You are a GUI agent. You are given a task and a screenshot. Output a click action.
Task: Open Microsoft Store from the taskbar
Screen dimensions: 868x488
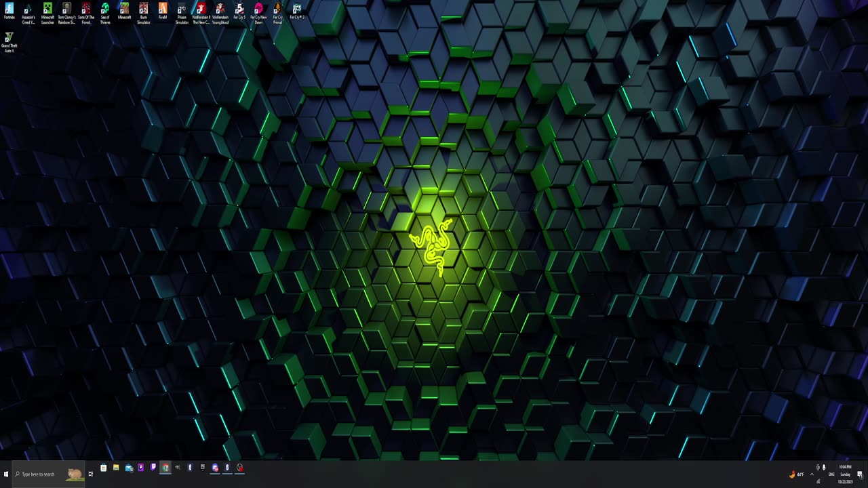[103, 468]
